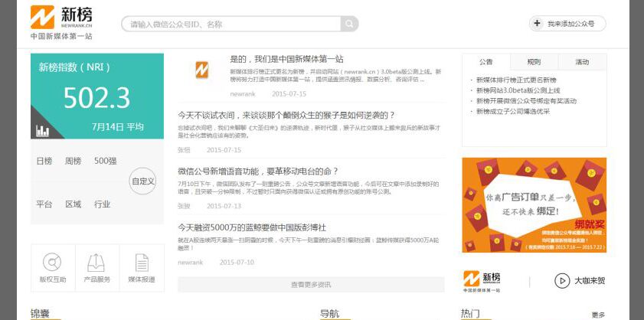The image size is (644, 320).
Task: Click 新榜指数（NRI）heading
Action: coord(74,67)
